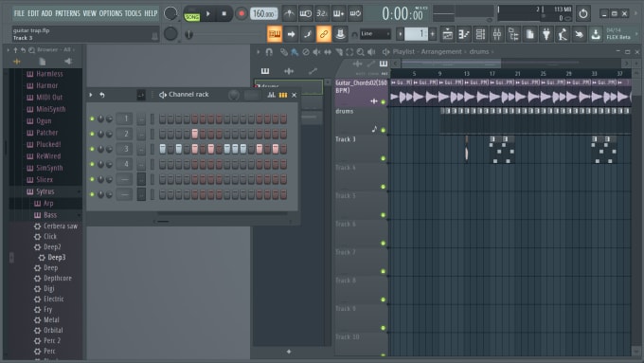This screenshot has height=363, width=644.
Task: Mute the drums playlist track
Action: (x=384, y=130)
